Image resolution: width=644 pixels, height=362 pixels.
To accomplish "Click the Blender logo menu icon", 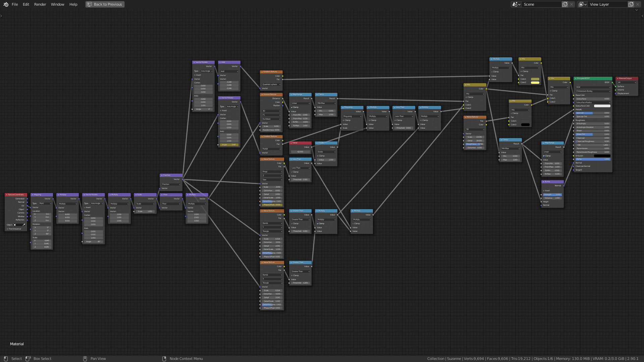I will pos(6,4).
